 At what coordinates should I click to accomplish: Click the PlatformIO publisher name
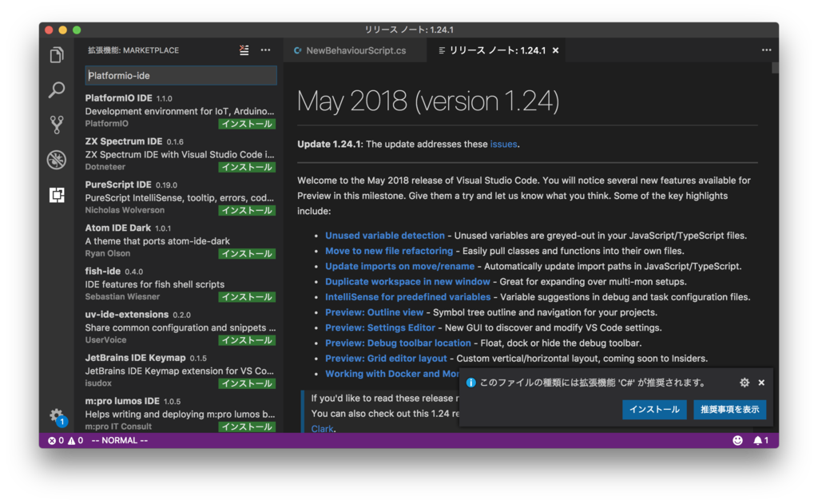click(x=106, y=124)
